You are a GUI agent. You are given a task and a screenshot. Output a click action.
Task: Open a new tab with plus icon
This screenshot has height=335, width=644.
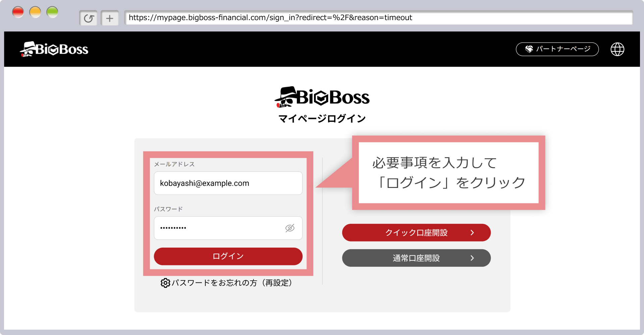point(110,18)
